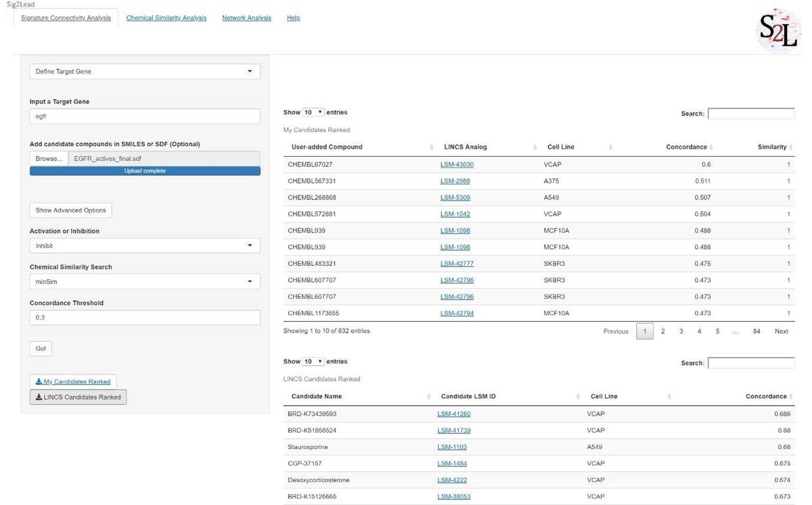Open the Chemical Similarity Search minSim dropdown
812x505 pixels.
point(145,282)
